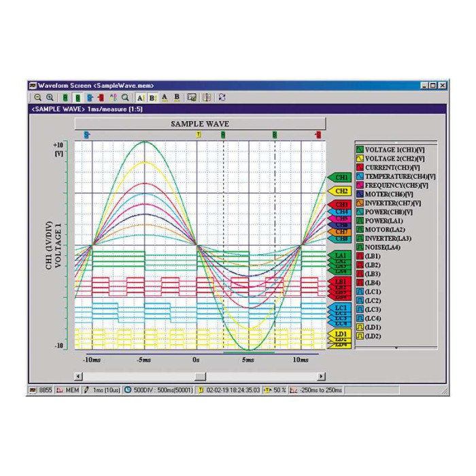This screenshot has width=476, height=476.
Task: Click the SAMPLE WAVE title button
Action: coord(200,124)
